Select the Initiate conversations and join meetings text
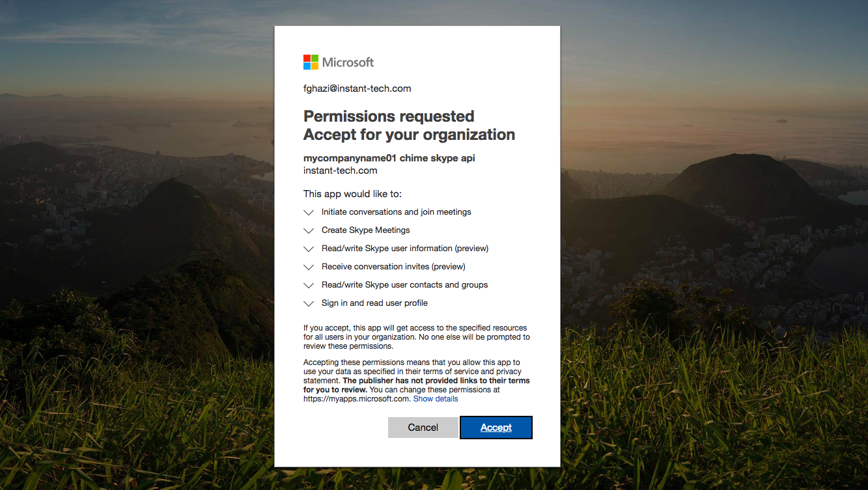Viewport: 868px width, 490px height. tap(397, 212)
